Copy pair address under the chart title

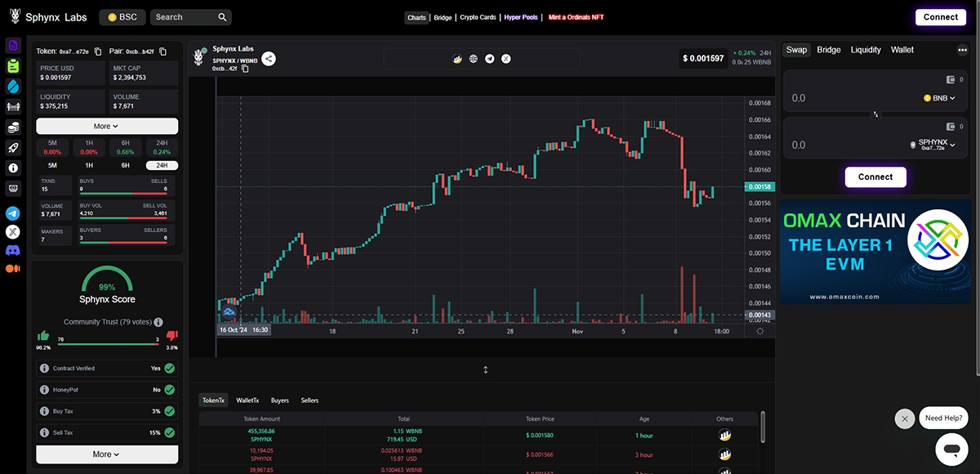click(245, 69)
